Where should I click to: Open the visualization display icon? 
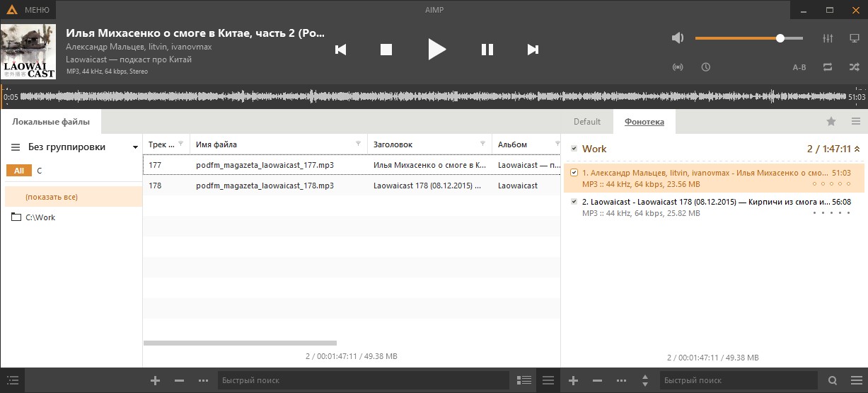pos(855,38)
